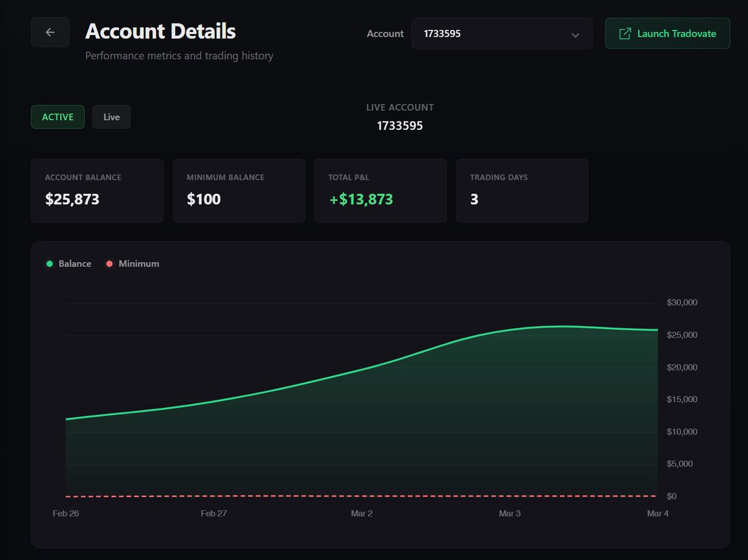Click the Account Balance $25,873 card
The image size is (748, 560).
pos(97,191)
